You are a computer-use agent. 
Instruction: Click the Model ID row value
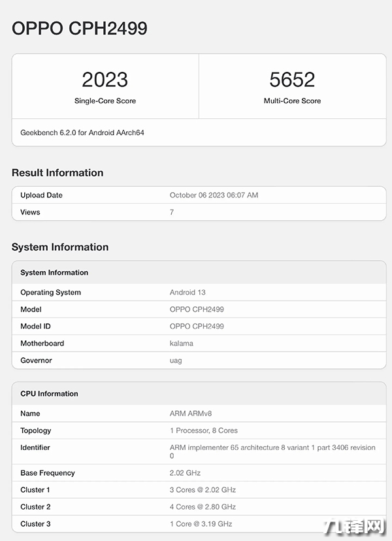[x=197, y=326]
